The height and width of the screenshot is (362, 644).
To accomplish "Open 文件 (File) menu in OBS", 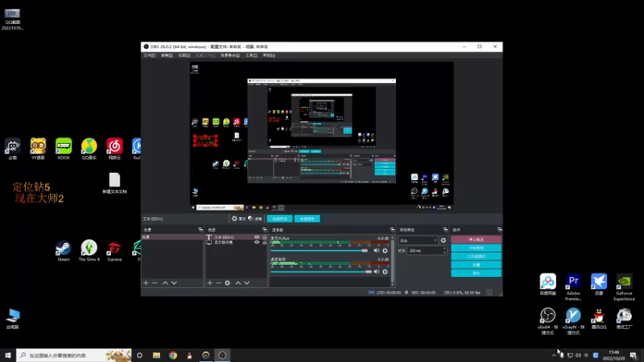I will pos(150,56).
